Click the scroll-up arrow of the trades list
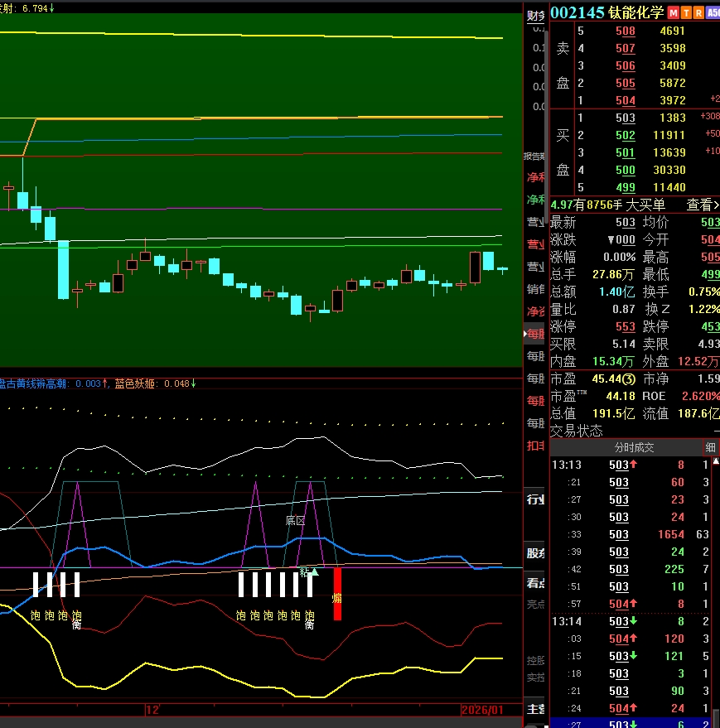Image resolution: width=720 pixels, height=728 pixels. click(x=713, y=465)
